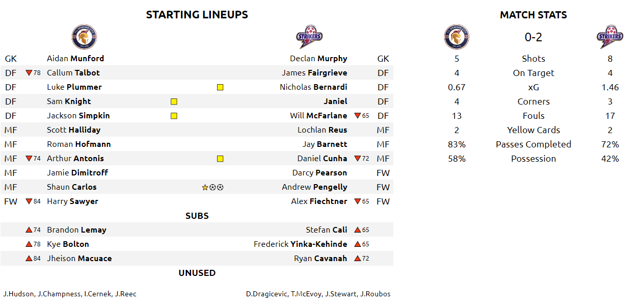The height and width of the screenshot is (306, 644).
Task: Click Harry Sawyer's red substitution arrow
Action: [x=29, y=201]
